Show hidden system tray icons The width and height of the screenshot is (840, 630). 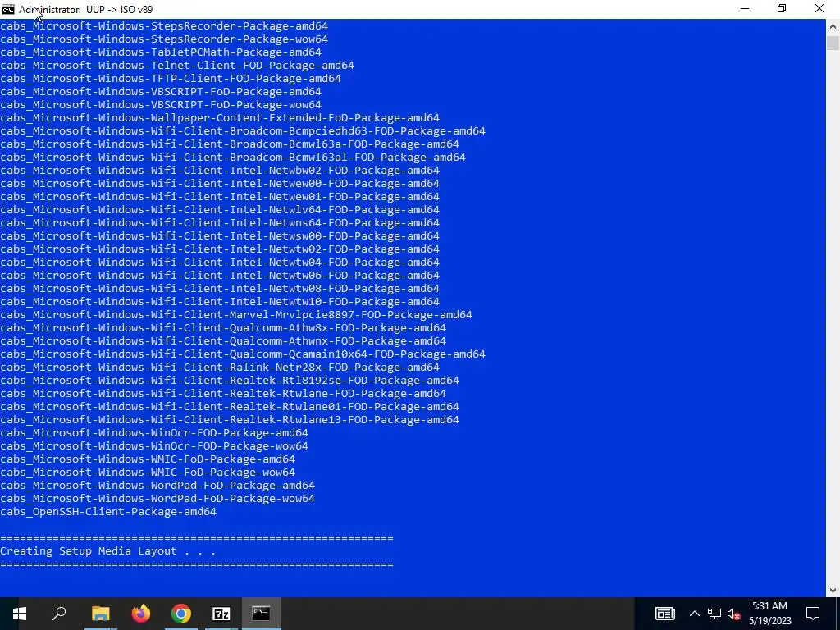(x=694, y=614)
